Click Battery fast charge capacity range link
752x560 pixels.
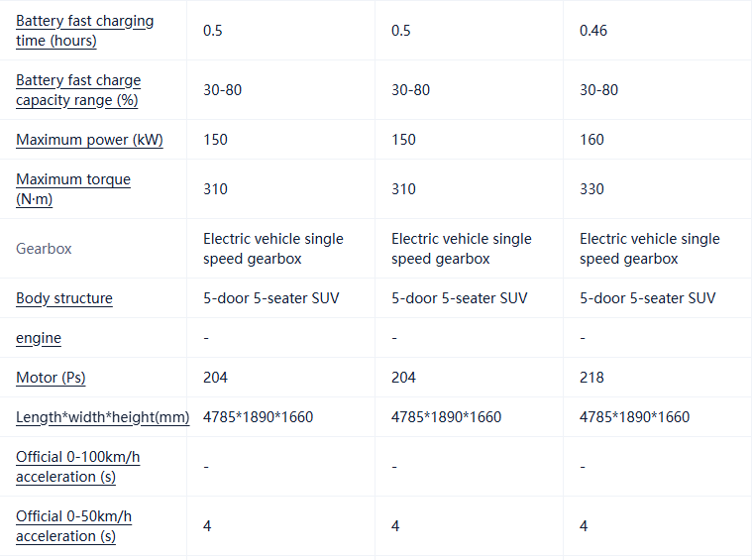78,90
